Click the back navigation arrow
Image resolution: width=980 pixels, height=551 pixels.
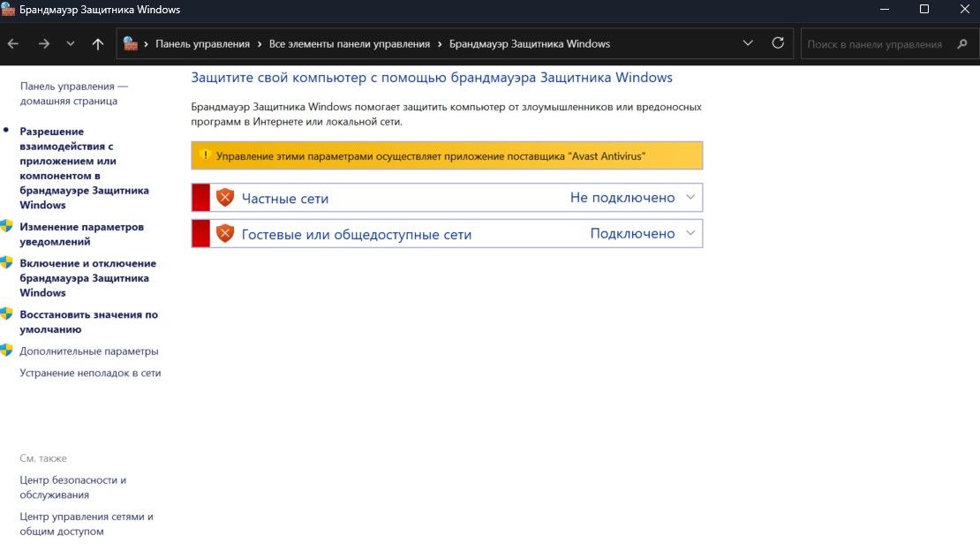tap(14, 42)
